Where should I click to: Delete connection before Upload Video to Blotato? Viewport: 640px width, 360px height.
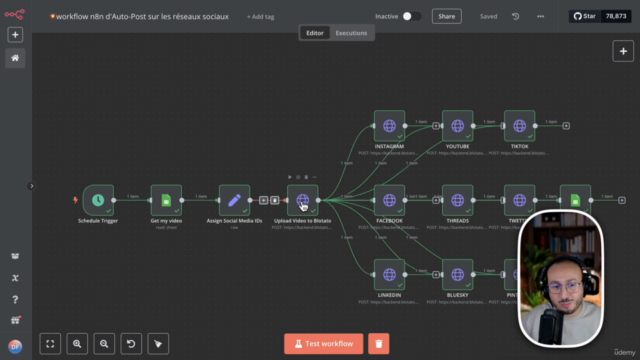tap(275, 200)
